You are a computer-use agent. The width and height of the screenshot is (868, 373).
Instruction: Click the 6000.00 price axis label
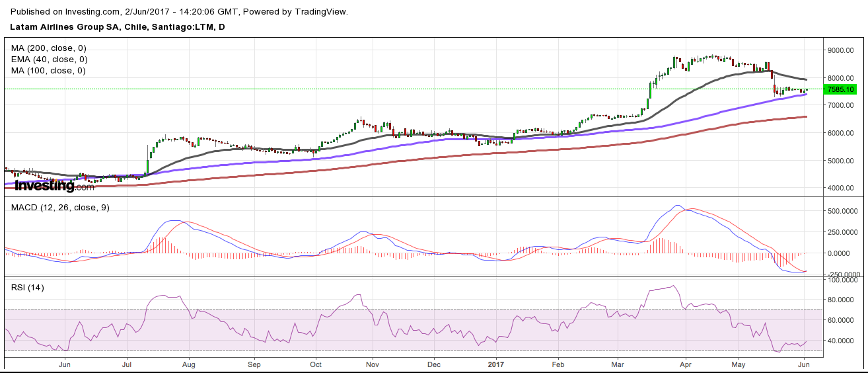(840, 133)
